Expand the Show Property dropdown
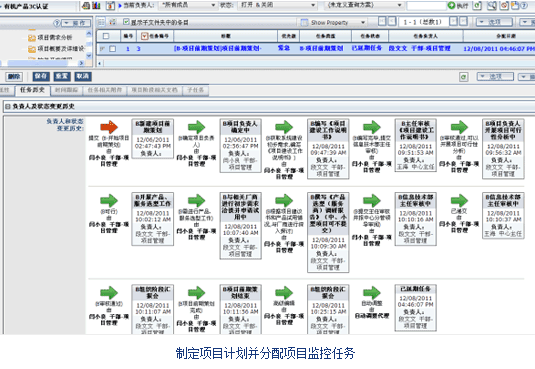Screen dimensions: 535x369 tap(333, 23)
